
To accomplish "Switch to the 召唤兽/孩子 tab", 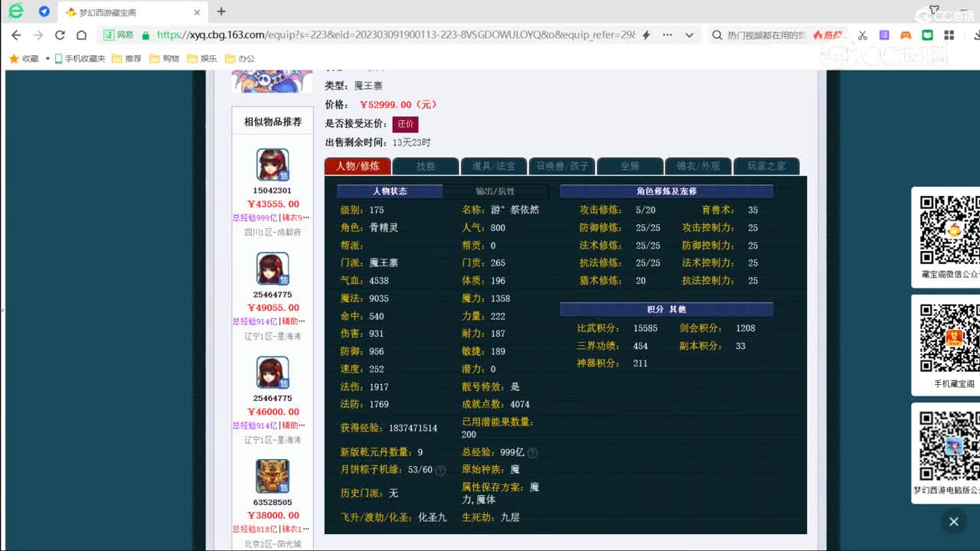I will pos(562,166).
